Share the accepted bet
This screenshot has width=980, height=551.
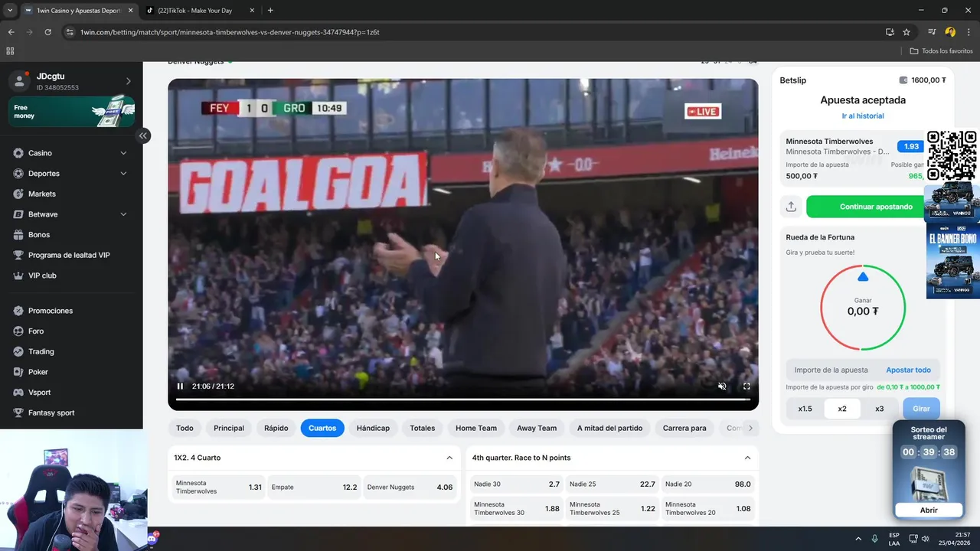[x=791, y=207]
